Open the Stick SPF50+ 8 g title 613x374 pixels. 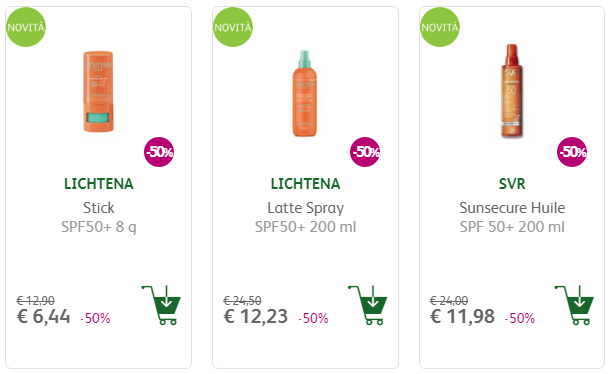99,217
